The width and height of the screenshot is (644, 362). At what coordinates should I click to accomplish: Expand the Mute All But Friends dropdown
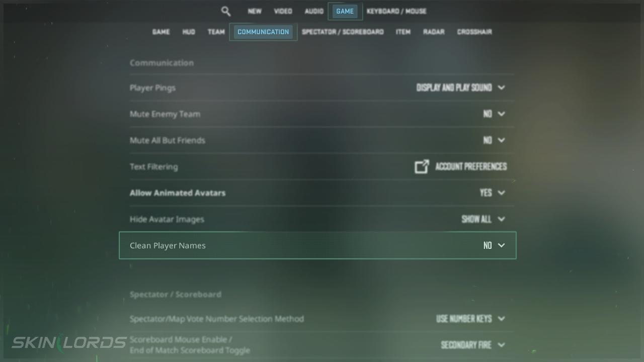[x=494, y=140]
